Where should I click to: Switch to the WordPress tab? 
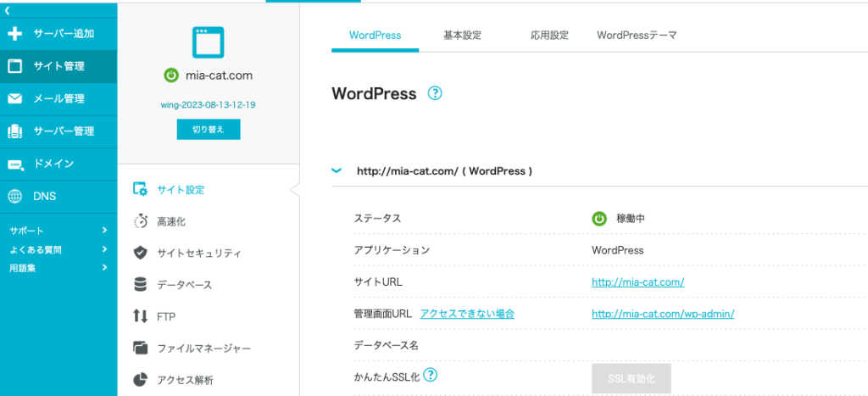pyautogui.click(x=375, y=36)
